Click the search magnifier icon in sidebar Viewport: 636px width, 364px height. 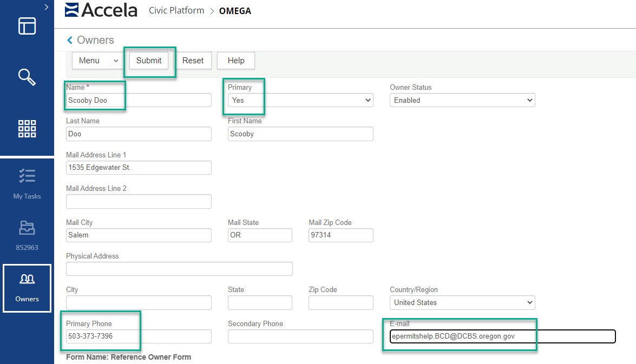(x=27, y=77)
